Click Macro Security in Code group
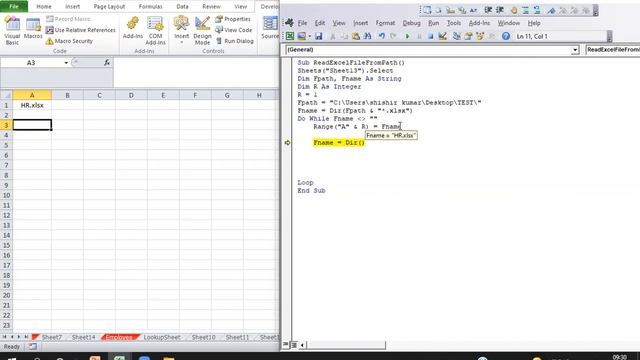 (x=69, y=41)
